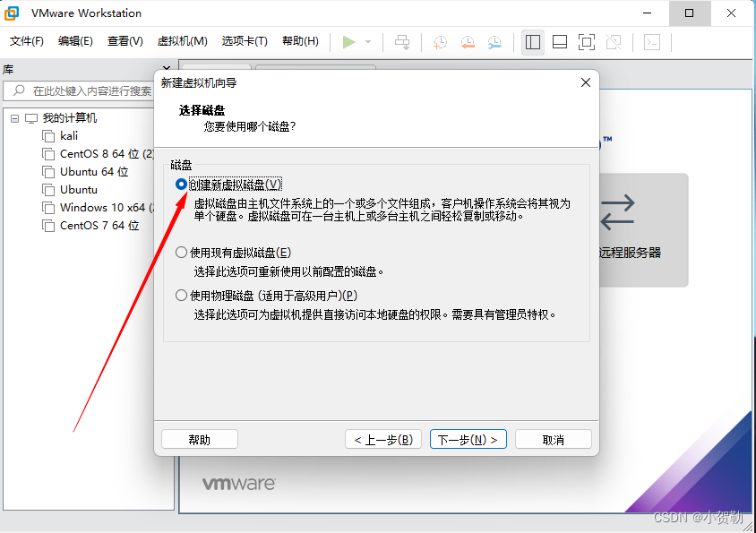Close the New Virtual Machine Wizard dialog
Viewport: 756px width, 533px height.
click(x=586, y=82)
